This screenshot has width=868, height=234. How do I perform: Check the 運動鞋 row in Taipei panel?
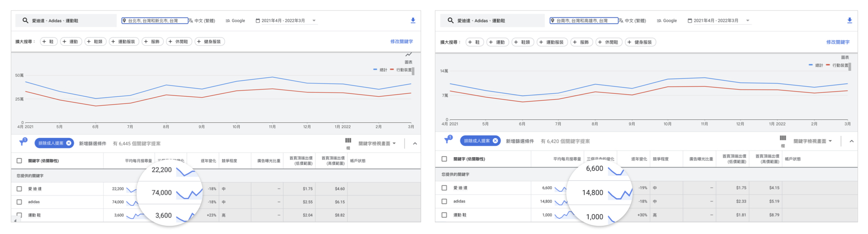(19, 215)
